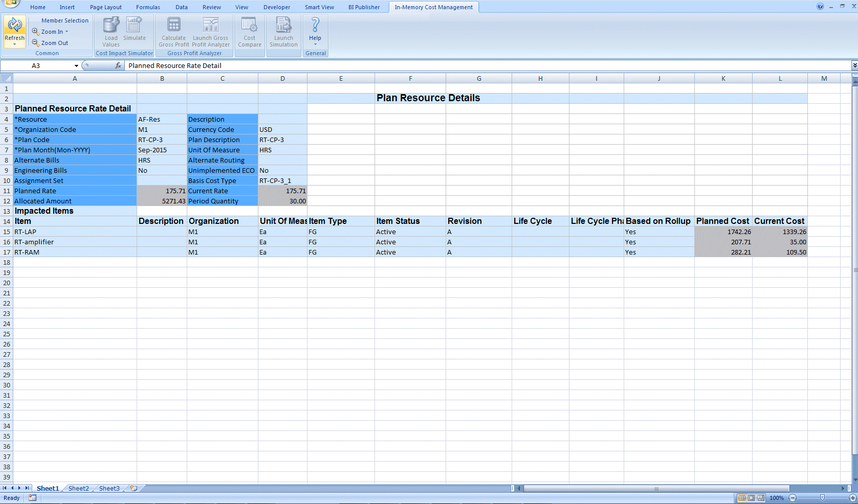
Task: Click Zoom Out in the Common group
Action: click(50, 43)
